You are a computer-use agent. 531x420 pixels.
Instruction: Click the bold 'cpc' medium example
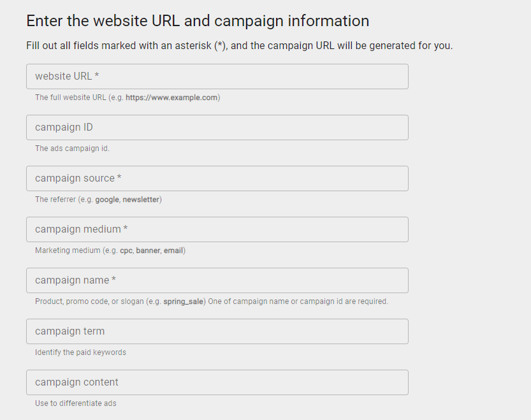coord(126,250)
